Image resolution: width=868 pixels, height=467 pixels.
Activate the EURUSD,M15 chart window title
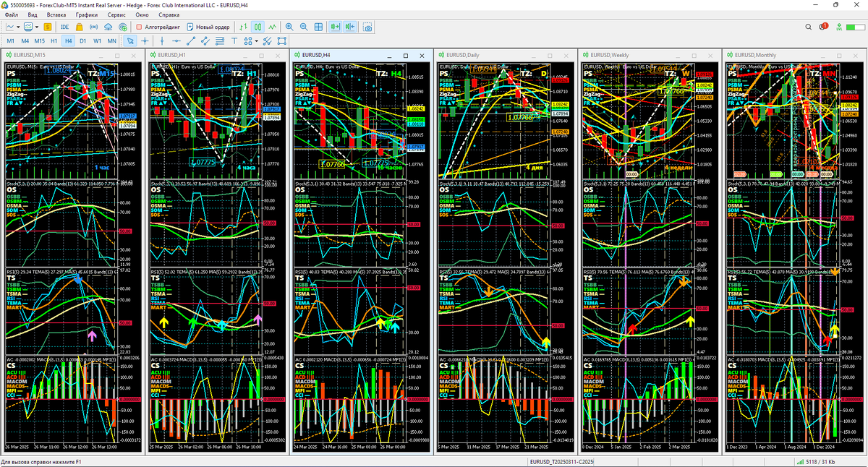(x=30, y=55)
